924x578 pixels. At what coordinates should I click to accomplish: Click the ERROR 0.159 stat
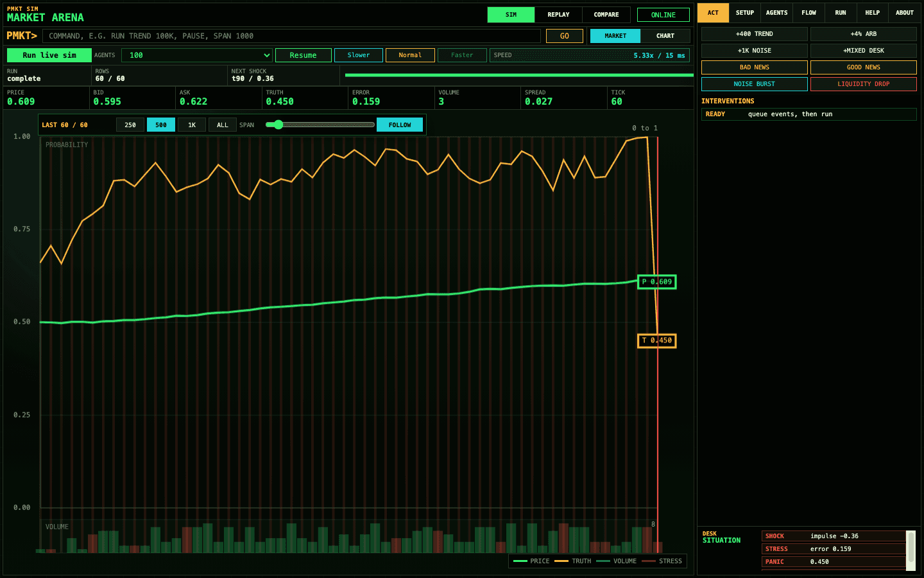pyautogui.click(x=391, y=98)
